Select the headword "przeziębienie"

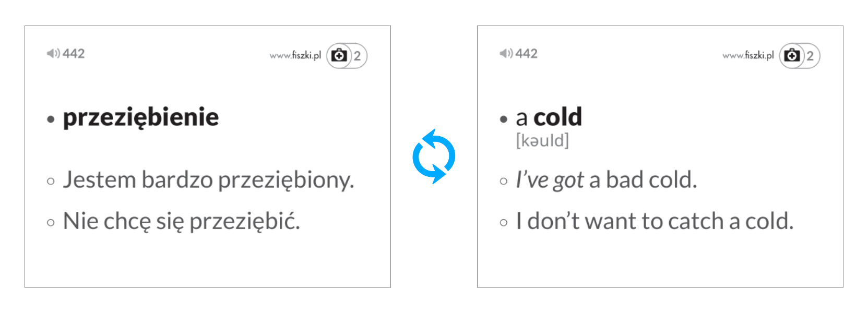coord(141,117)
